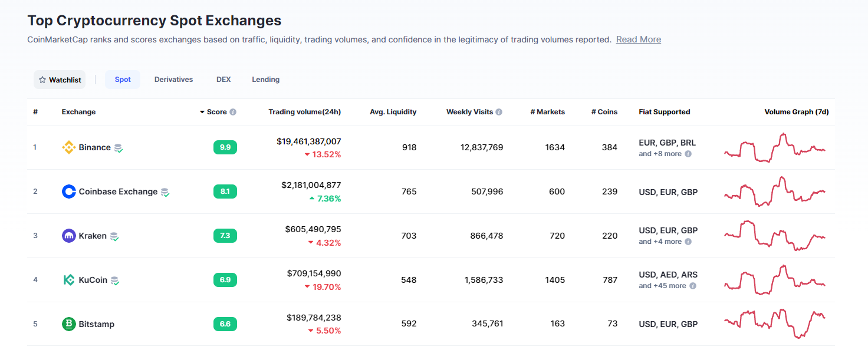This screenshot has width=868, height=350.
Task: Click the "and +8 more" fiat text
Action: click(x=660, y=154)
